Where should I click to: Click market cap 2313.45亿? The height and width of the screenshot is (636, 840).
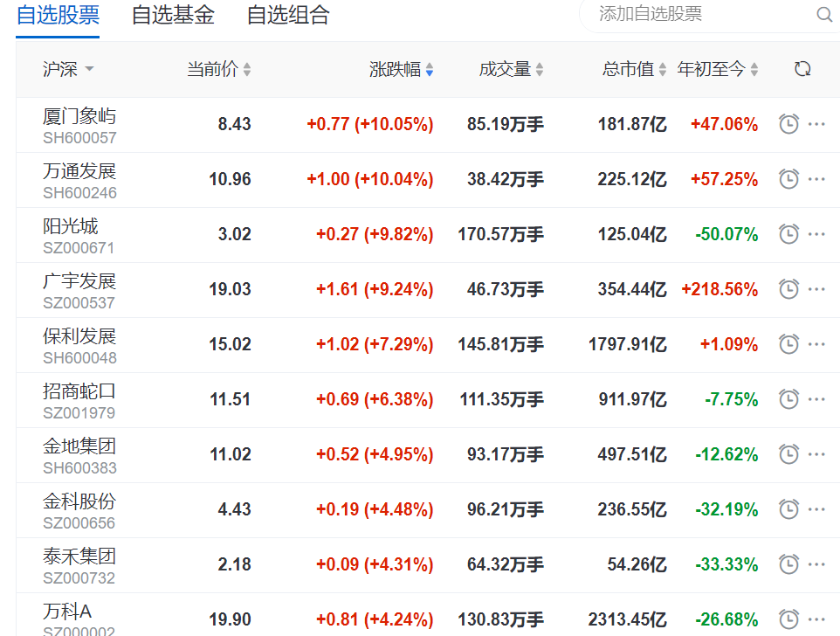click(x=627, y=620)
